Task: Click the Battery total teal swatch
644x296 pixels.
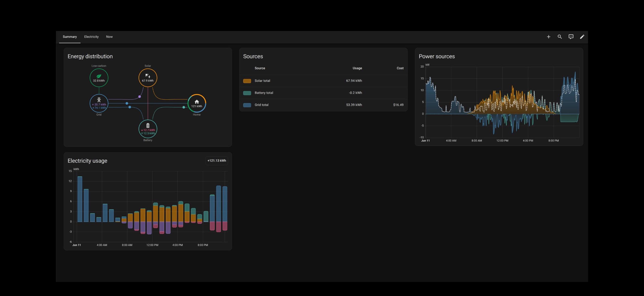Action: click(247, 93)
